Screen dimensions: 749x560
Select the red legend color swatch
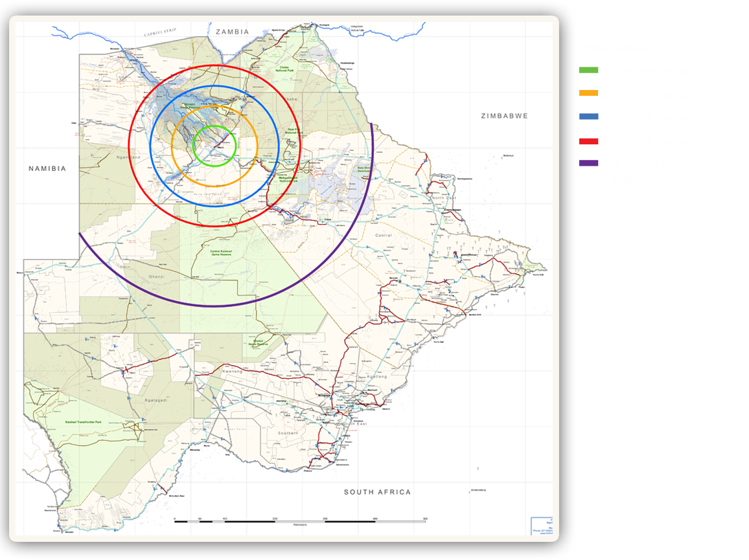[588, 141]
